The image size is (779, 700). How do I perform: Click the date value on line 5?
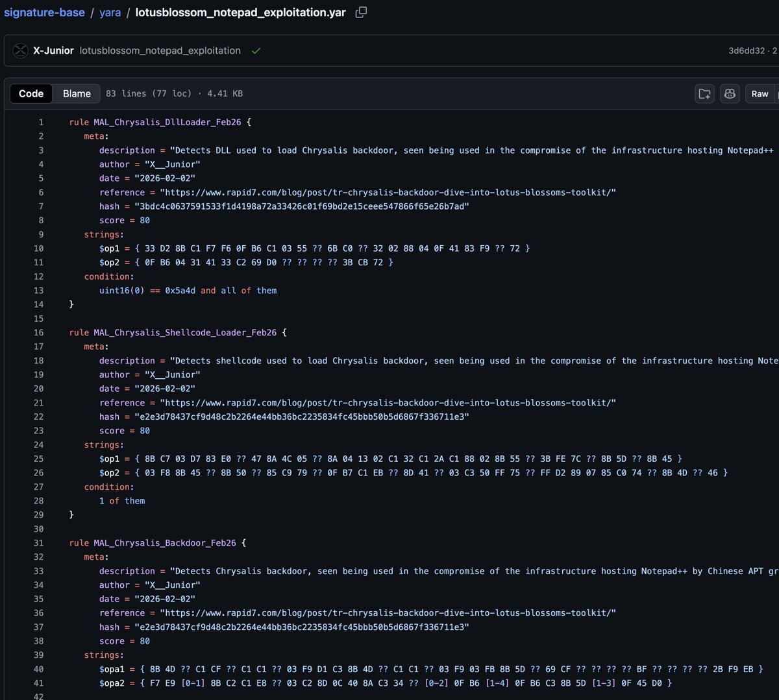point(165,178)
